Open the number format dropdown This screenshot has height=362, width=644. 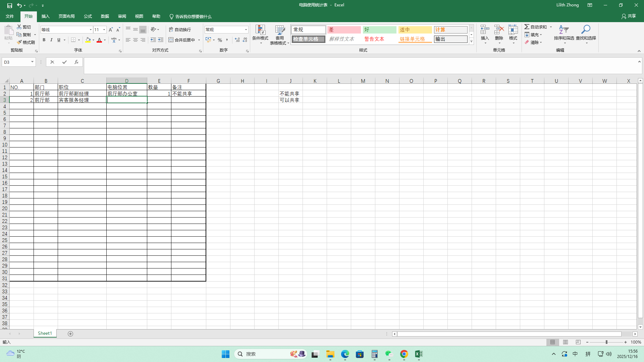click(x=246, y=30)
